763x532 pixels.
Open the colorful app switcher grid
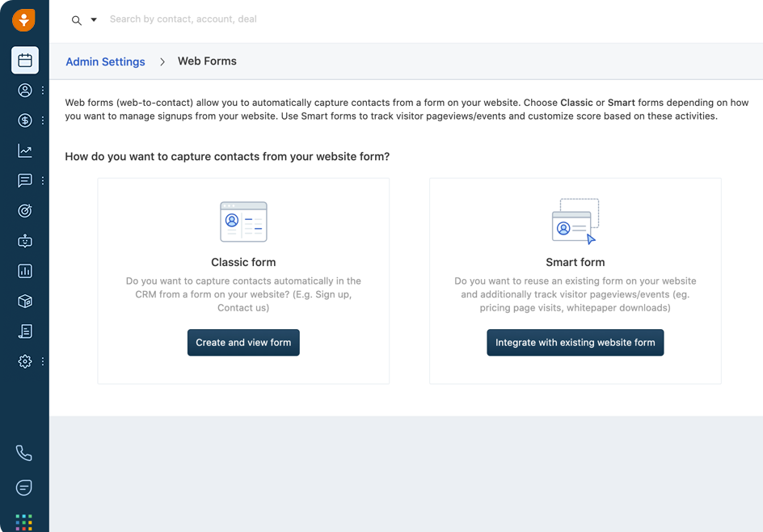point(24,521)
